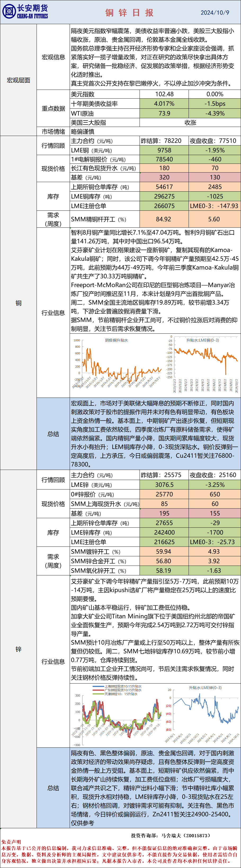Click the -1.63 change for SMM氧化锌开工
The image size is (241, 868).
coord(215,570)
